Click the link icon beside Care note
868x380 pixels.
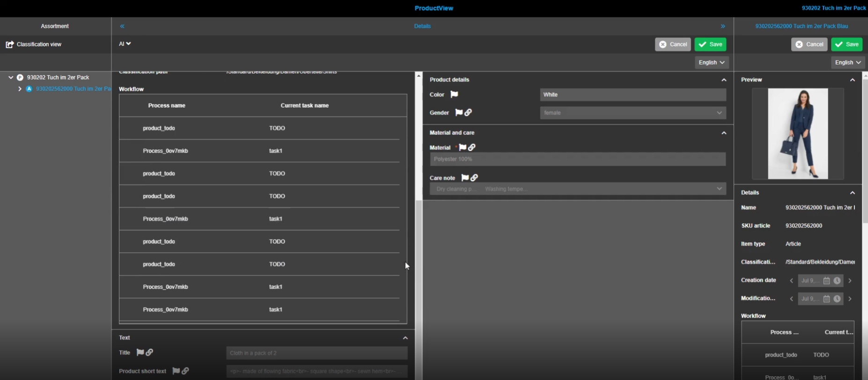click(474, 178)
